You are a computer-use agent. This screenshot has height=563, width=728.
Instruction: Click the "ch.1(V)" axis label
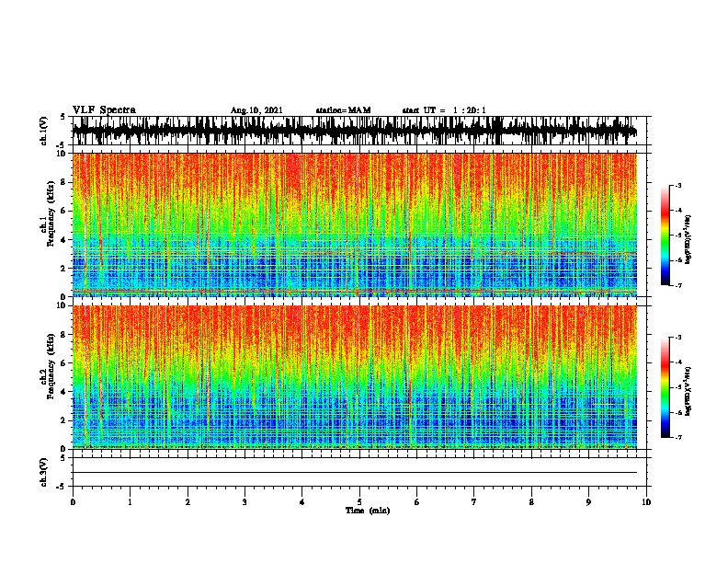coord(43,131)
